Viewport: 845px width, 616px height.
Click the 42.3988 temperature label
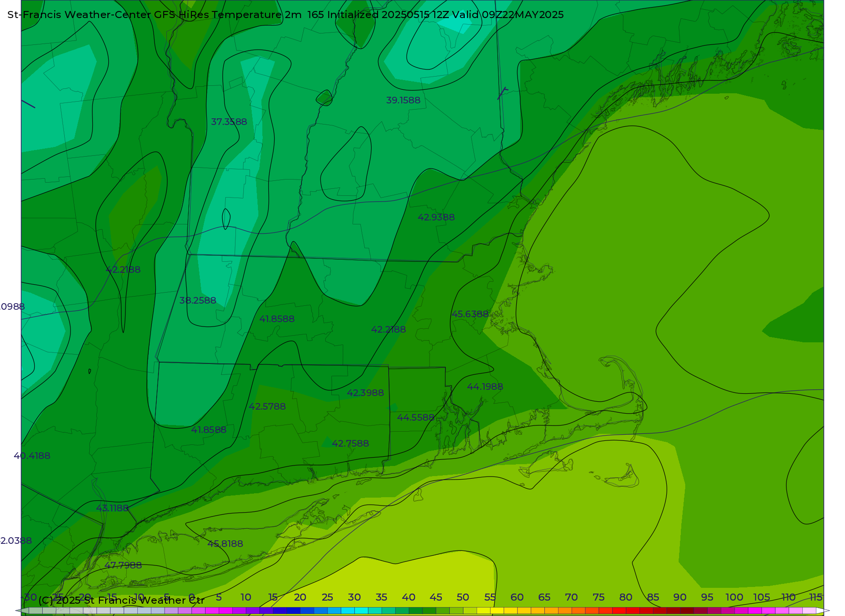click(x=365, y=393)
